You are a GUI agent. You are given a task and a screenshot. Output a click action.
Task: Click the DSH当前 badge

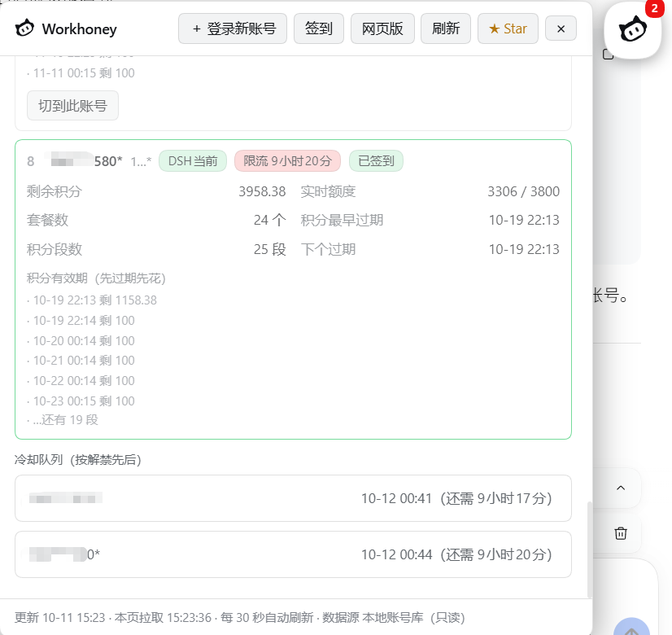[x=193, y=161]
